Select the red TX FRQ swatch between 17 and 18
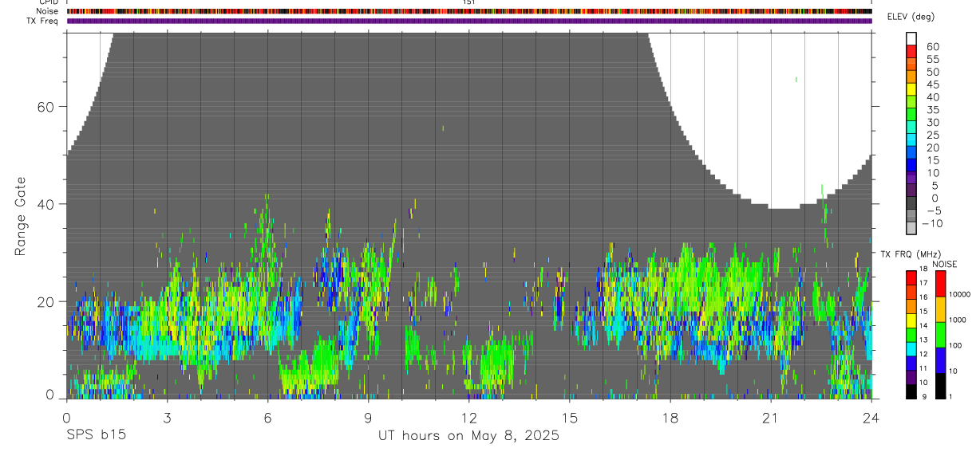Image resolution: width=980 pixels, height=452 pixels. (x=911, y=276)
